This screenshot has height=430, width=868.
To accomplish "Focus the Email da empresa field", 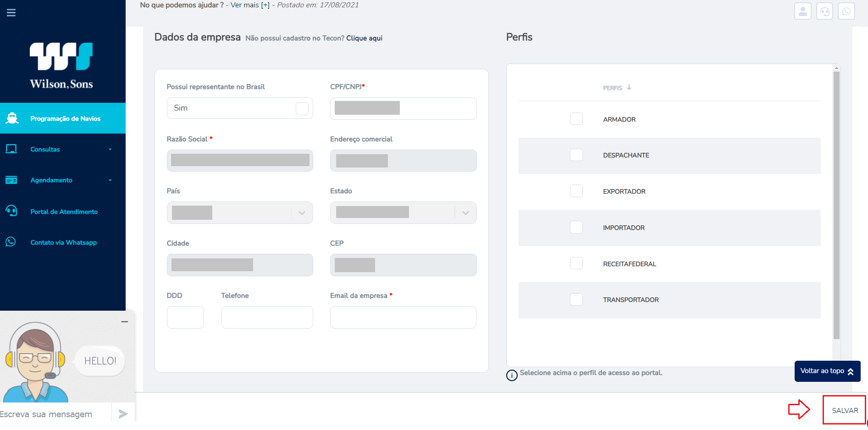I will 403,318.
